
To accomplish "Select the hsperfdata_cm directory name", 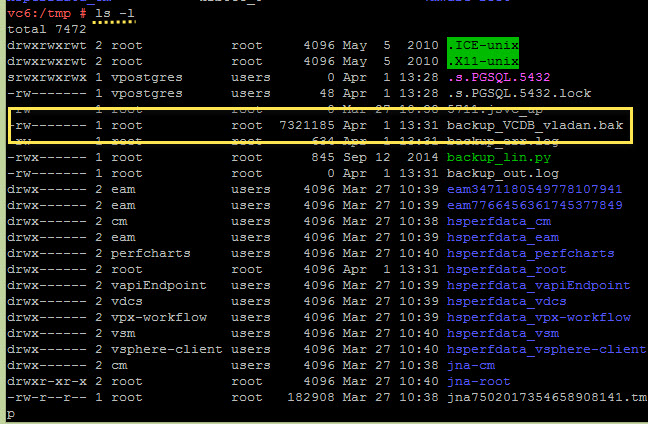I will coord(499,222).
